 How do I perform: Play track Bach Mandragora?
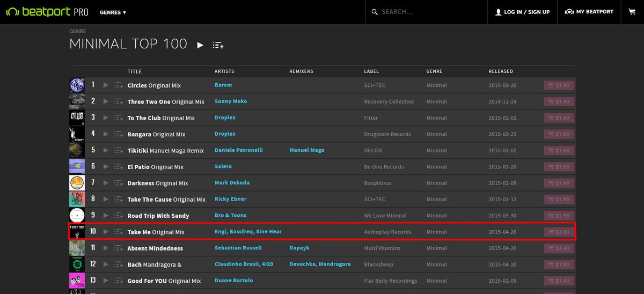click(106, 264)
